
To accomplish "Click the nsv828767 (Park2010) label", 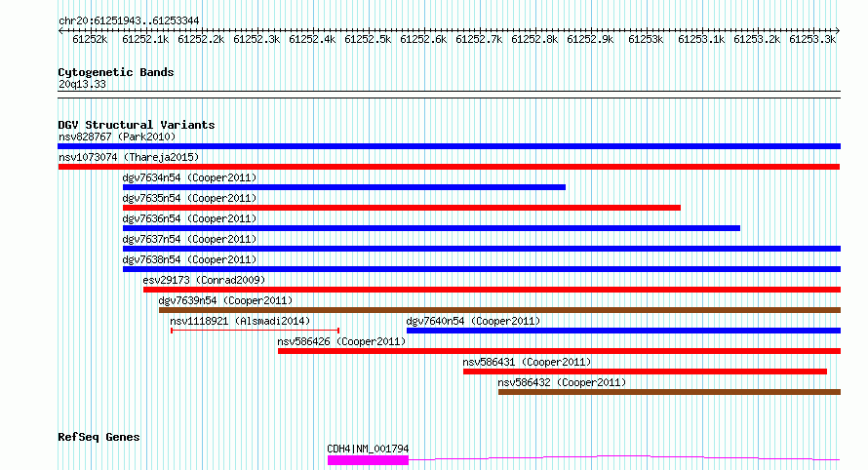I will (117, 137).
